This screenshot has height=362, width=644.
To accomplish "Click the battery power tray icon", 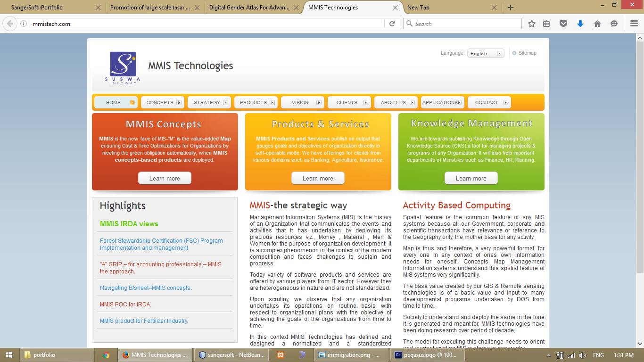I will pyautogui.click(x=560, y=355).
